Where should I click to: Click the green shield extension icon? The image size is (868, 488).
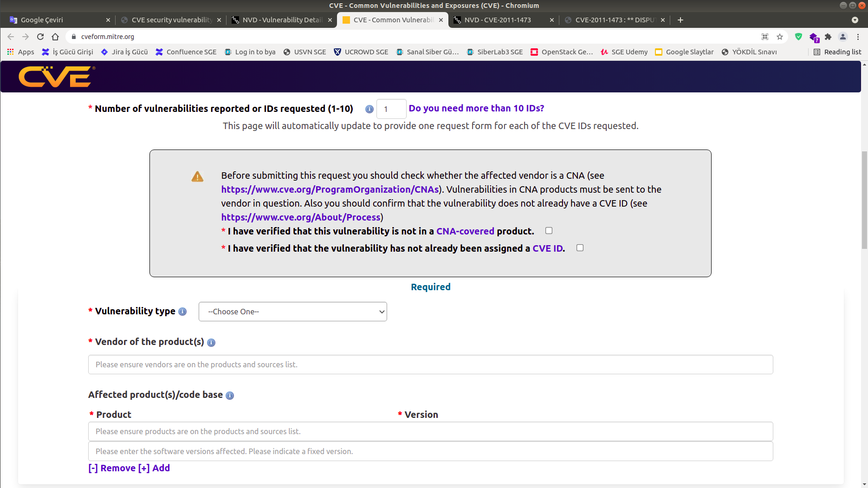(798, 37)
